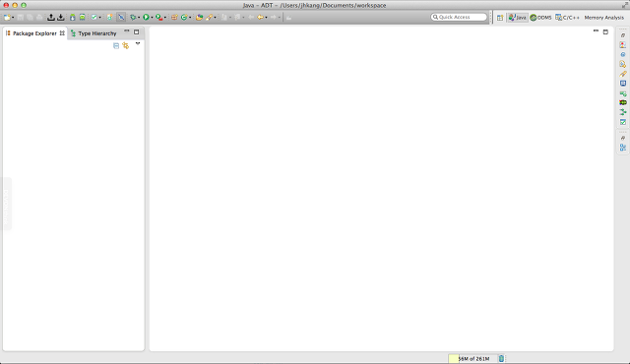Viewport: 630px width, 364px height.
Task: Toggle Link with Editor in Package Explorer
Action: pyautogui.click(x=126, y=46)
